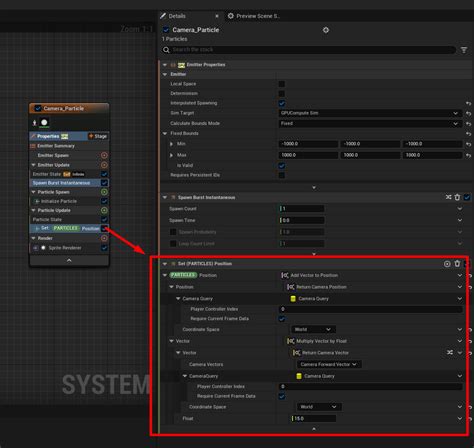Click the Spawn Count input field

point(302,209)
